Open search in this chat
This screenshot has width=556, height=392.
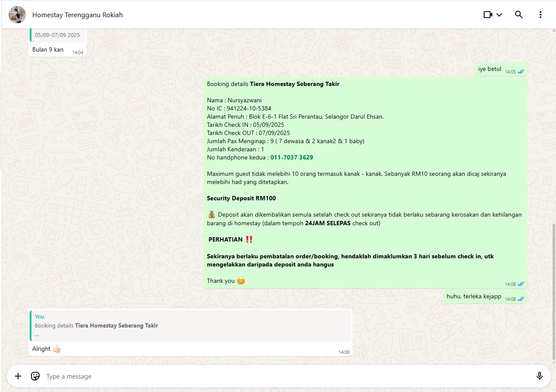[x=519, y=15]
